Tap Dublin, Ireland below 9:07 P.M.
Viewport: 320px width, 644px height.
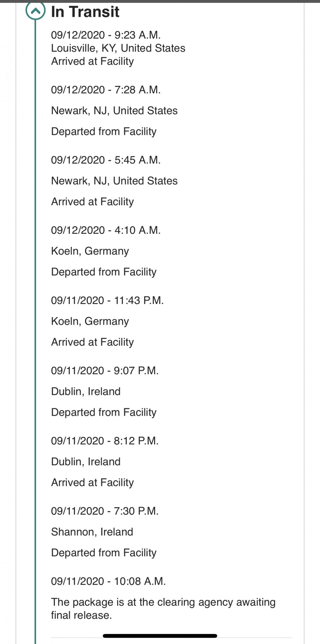pyautogui.click(x=86, y=391)
